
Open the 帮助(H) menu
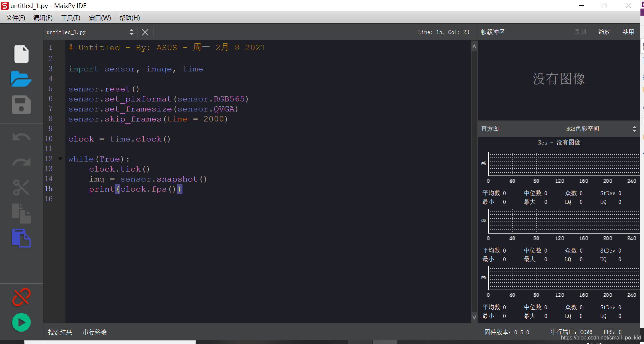tap(129, 18)
